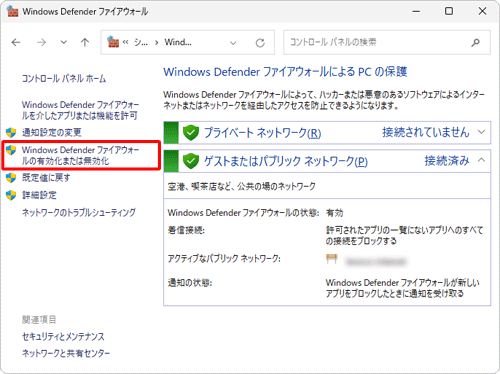Click the 接続済み status text
The height and width of the screenshot is (374, 500).
447,161
